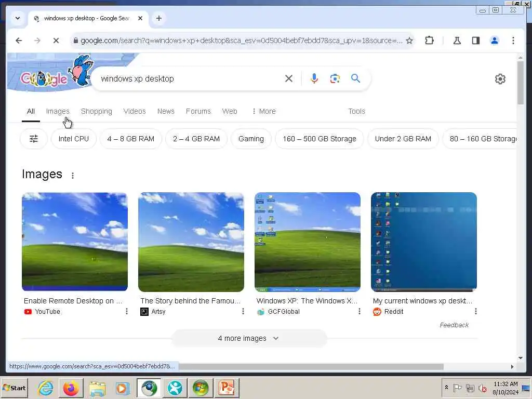Go back to the previous page
Screen dimensions: 532x399
[19, 41]
